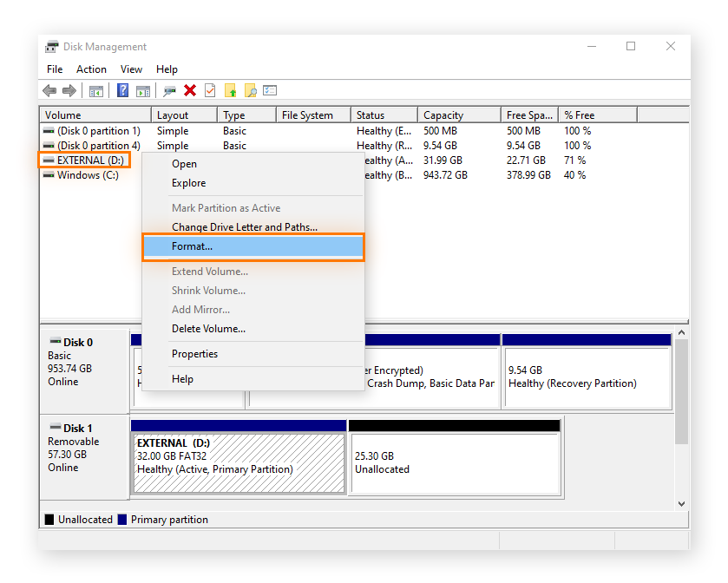This screenshot has width=728, height=583.
Task: Choose Open from the context menu
Action: [x=253, y=164]
